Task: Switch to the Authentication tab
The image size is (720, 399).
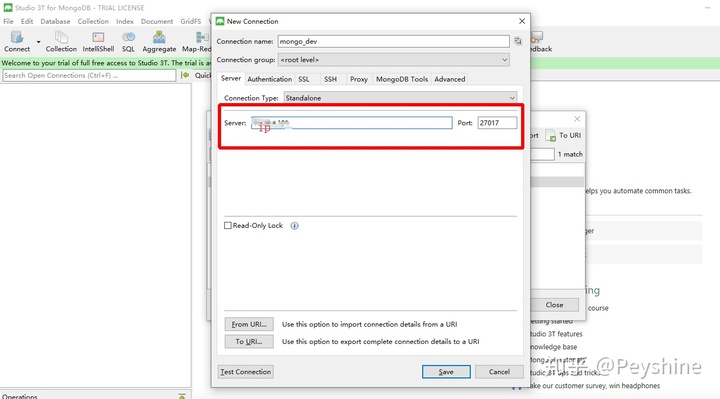Action: [270, 79]
